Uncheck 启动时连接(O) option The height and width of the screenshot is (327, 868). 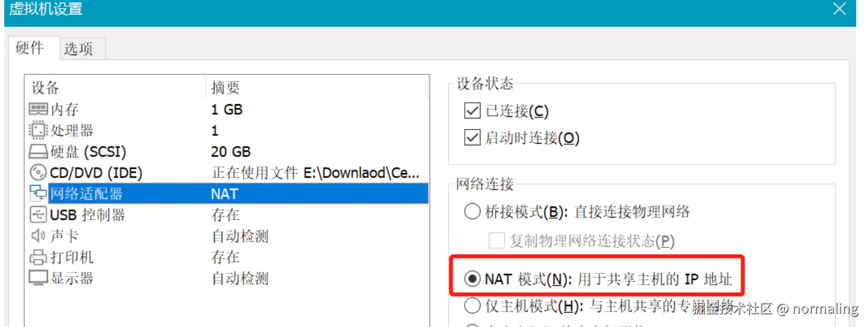pos(472,138)
